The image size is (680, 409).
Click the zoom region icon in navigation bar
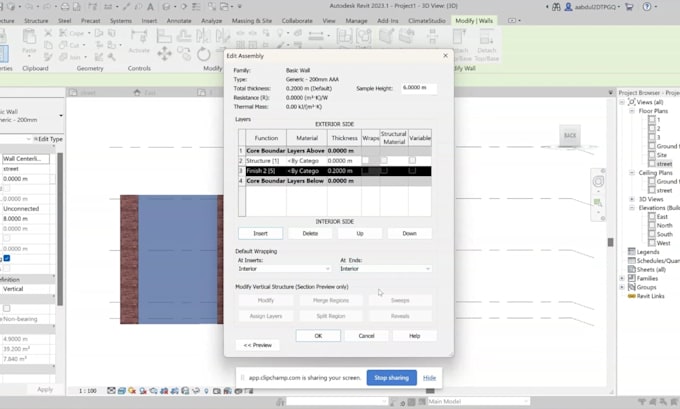(598, 203)
